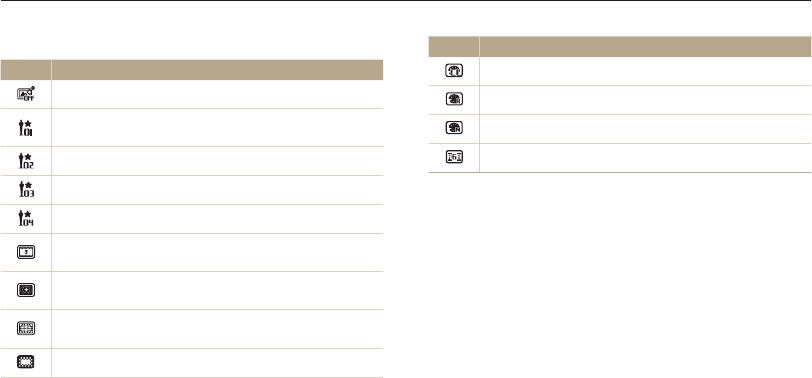Viewport: 812px width, 378px height.
Task: Choose the person-star 04 icon
Action: [x=25, y=219]
